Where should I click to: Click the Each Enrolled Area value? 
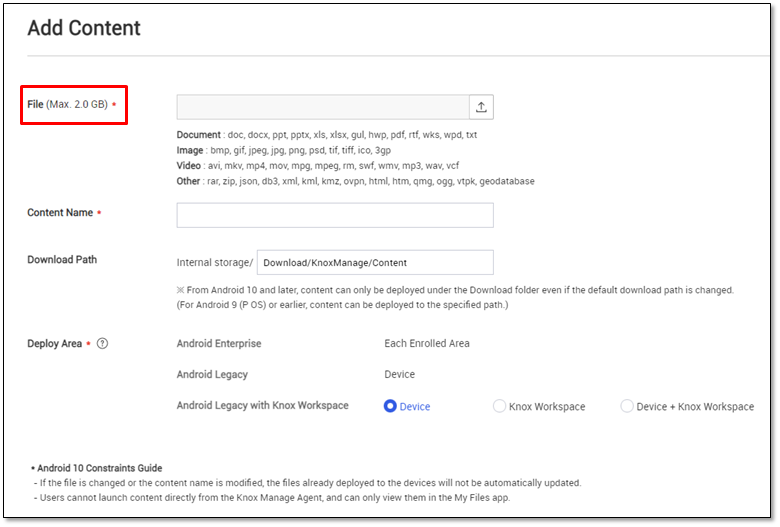(x=427, y=343)
